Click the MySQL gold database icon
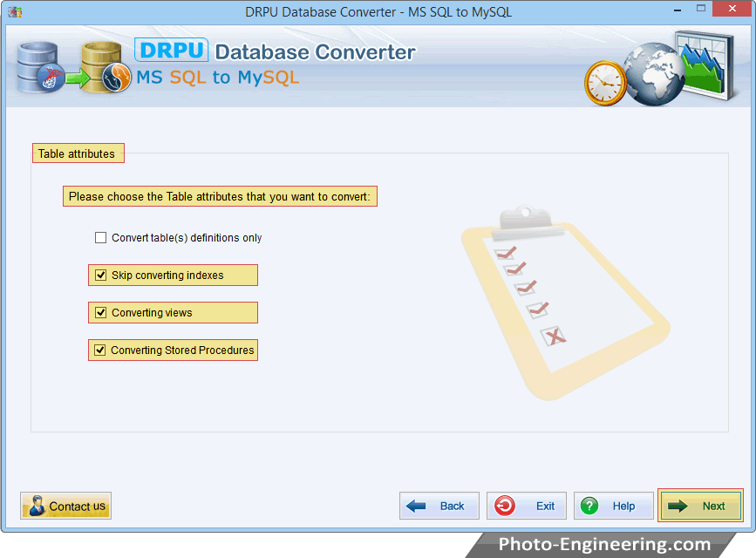Viewport: 756px width, 558px height. tap(106, 67)
